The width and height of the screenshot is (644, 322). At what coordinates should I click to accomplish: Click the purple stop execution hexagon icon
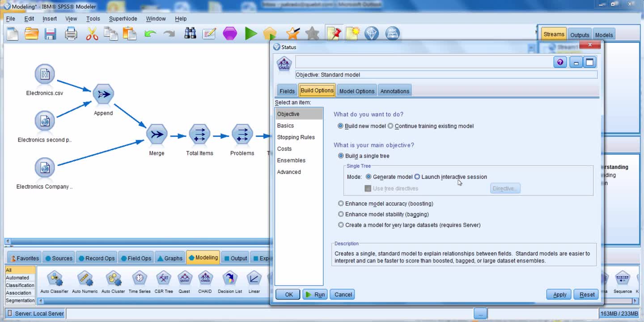[230, 34]
